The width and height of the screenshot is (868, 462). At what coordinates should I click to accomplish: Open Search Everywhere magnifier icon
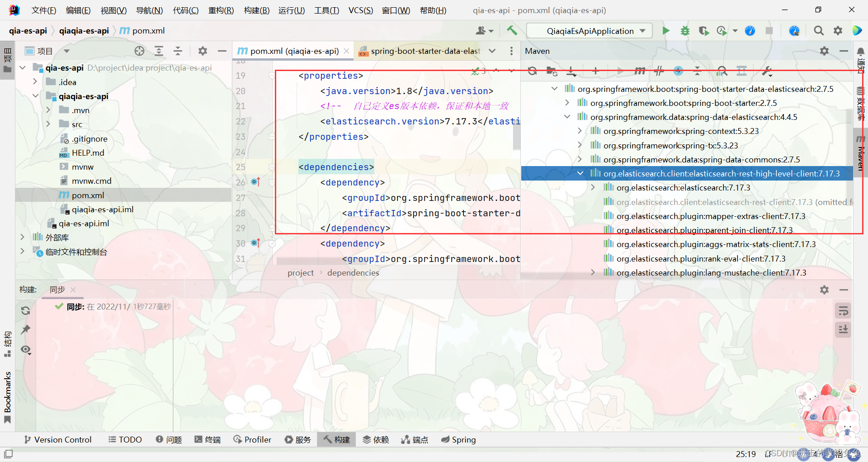coord(819,31)
